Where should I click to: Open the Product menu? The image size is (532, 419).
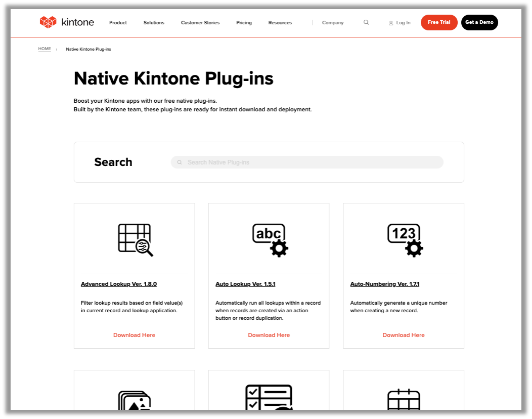118,23
